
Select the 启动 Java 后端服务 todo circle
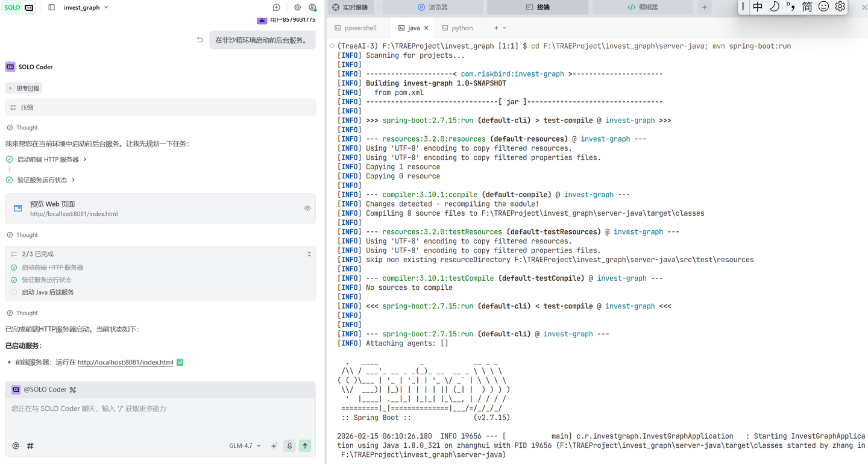pyautogui.click(x=14, y=292)
